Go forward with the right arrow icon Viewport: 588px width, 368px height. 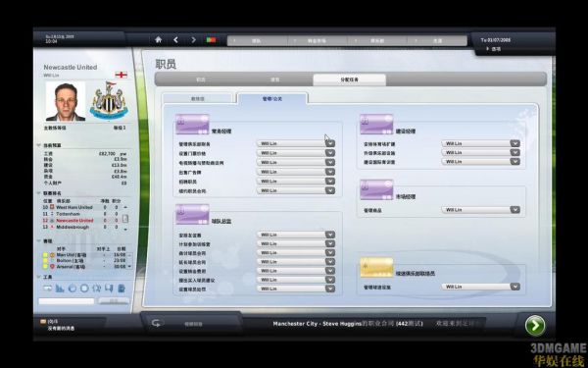click(193, 39)
